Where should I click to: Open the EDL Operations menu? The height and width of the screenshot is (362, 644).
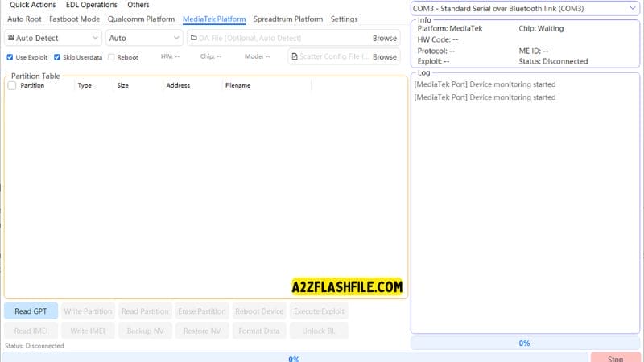pyautogui.click(x=91, y=5)
